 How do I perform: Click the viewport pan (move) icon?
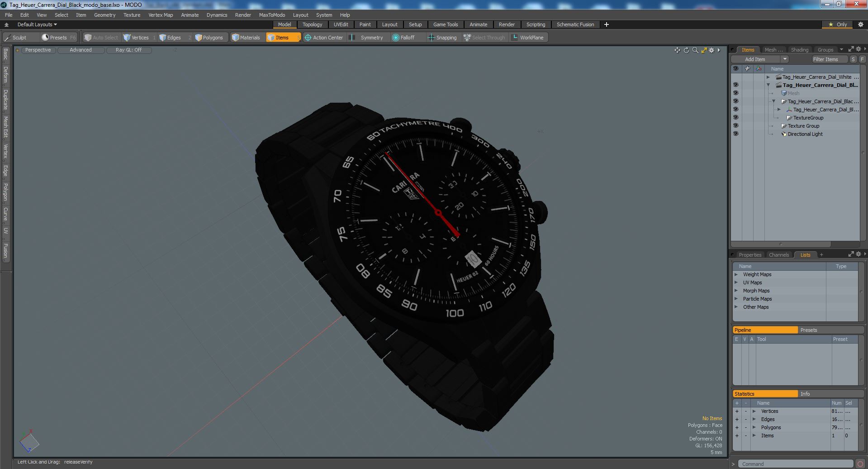(677, 50)
